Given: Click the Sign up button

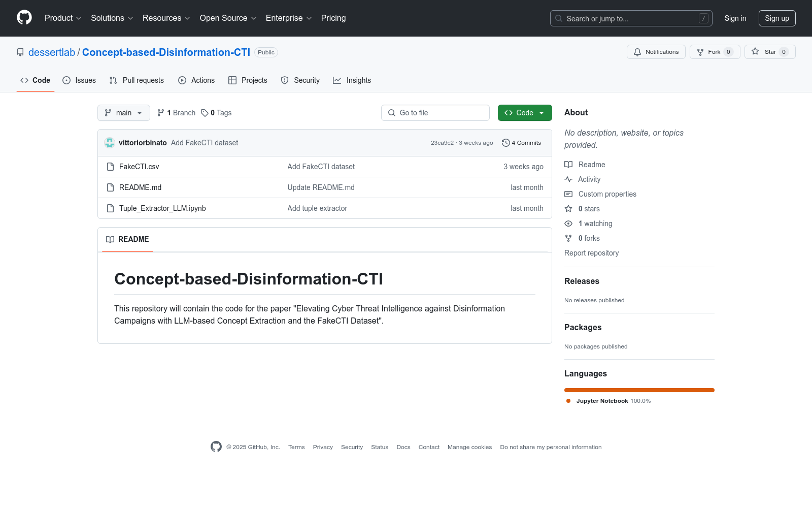Looking at the screenshot, I should [x=777, y=18].
